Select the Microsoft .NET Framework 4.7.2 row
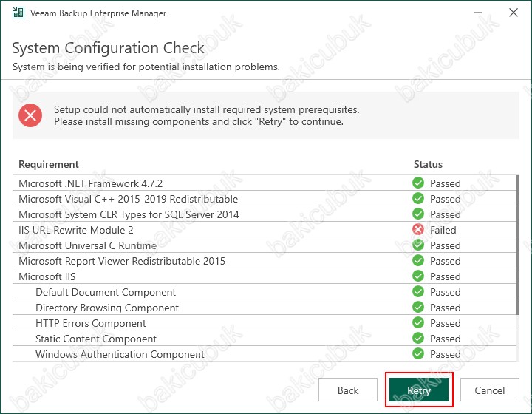Screen dimensions: 532x414 265,183
